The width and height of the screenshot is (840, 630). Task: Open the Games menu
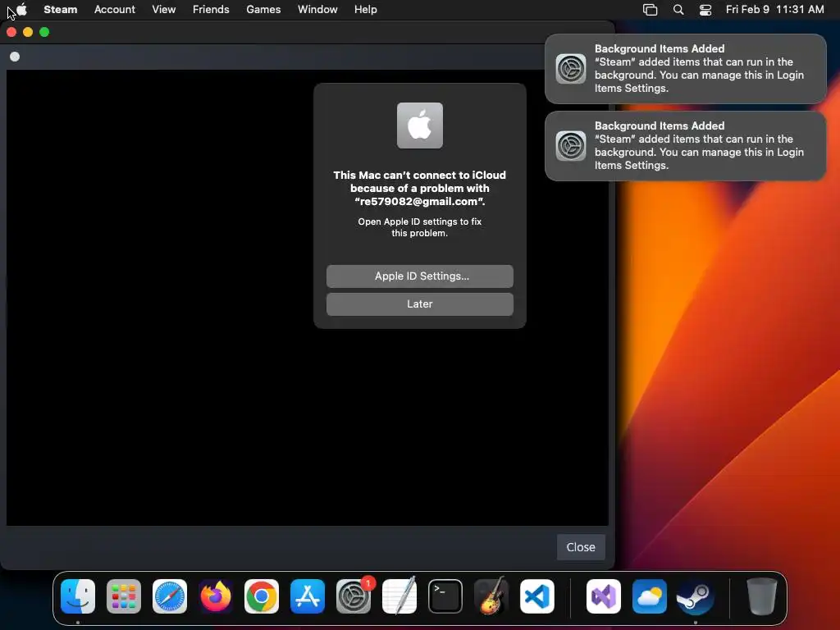coord(263,9)
